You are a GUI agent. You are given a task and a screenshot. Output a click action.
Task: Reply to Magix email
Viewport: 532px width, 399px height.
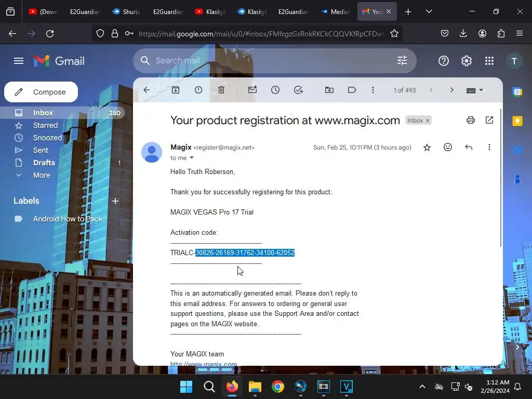(x=469, y=147)
